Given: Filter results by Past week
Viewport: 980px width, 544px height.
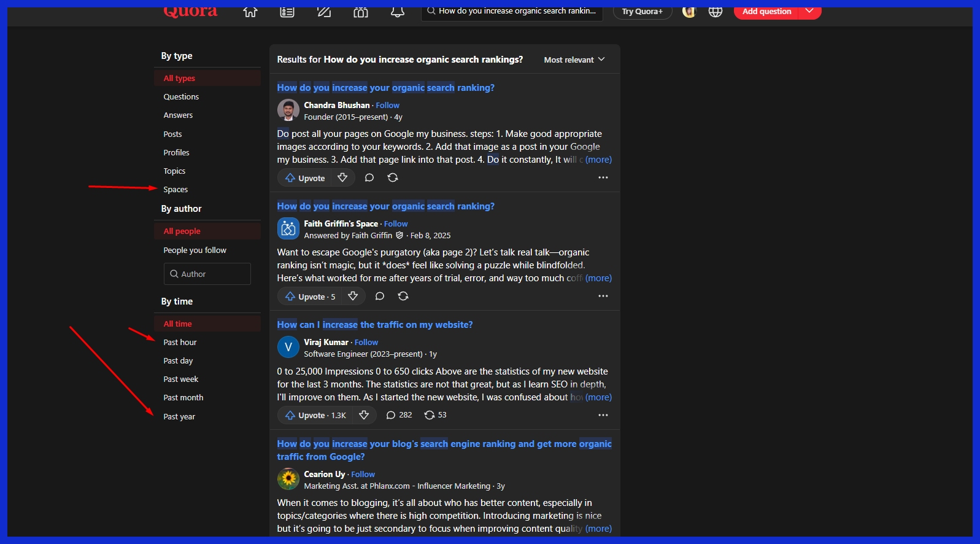Looking at the screenshot, I should 181,379.
